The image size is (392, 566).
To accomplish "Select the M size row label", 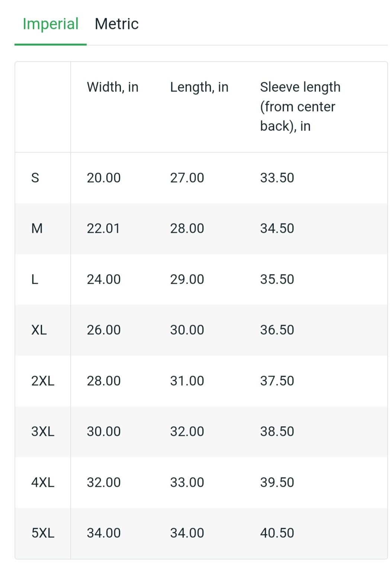I will tap(37, 228).
